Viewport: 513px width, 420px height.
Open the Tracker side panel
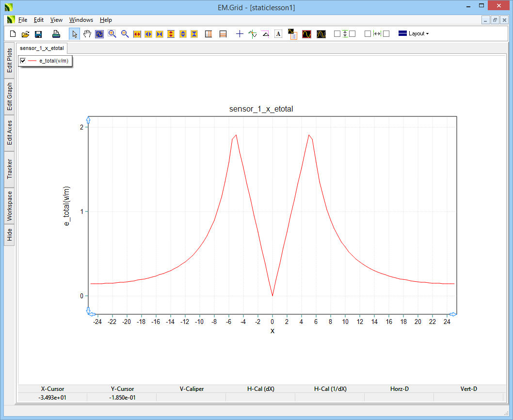(x=10, y=169)
